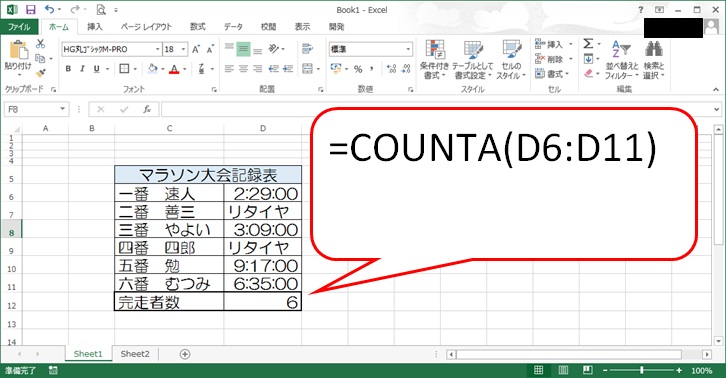Click the insert function fx button
The width and height of the screenshot is (726, 378).
point(147,109)
